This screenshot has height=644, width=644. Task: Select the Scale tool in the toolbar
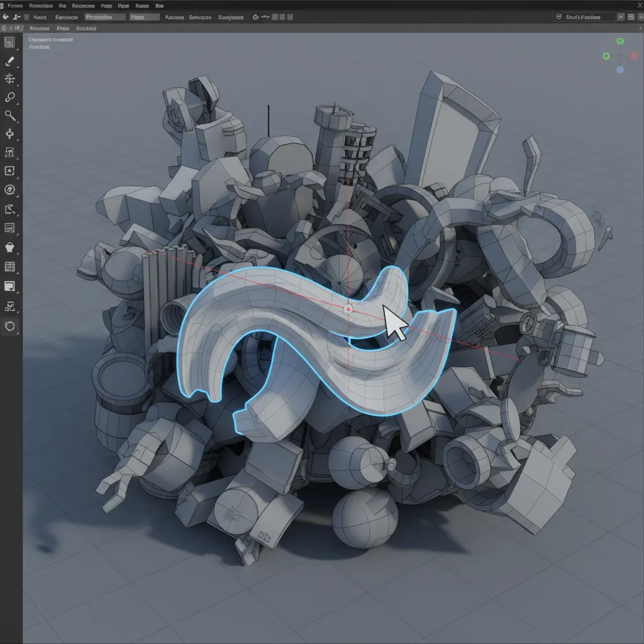(x=9, y=115)
